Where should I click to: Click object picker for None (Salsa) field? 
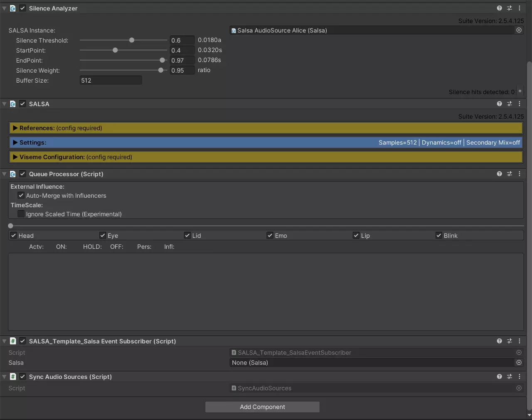coord(519,363)
